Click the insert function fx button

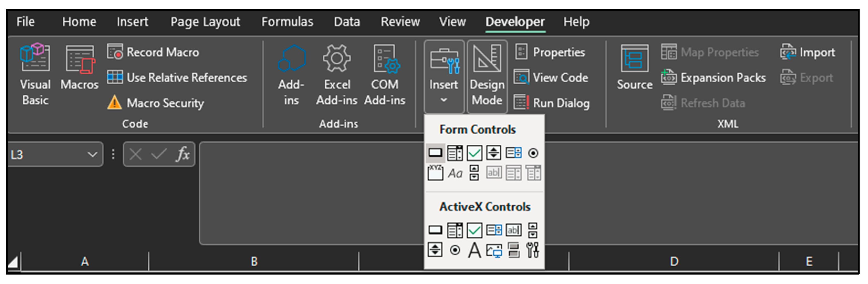(x=183, y=154)
